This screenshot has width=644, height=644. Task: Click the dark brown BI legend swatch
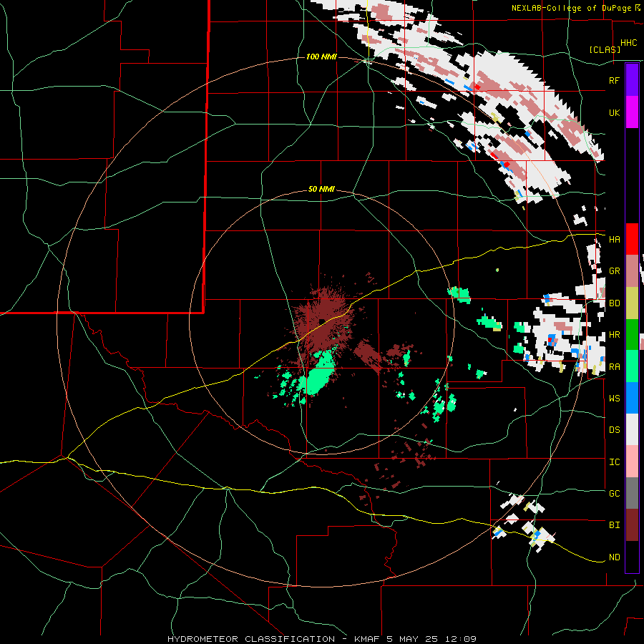pos(632,525)
